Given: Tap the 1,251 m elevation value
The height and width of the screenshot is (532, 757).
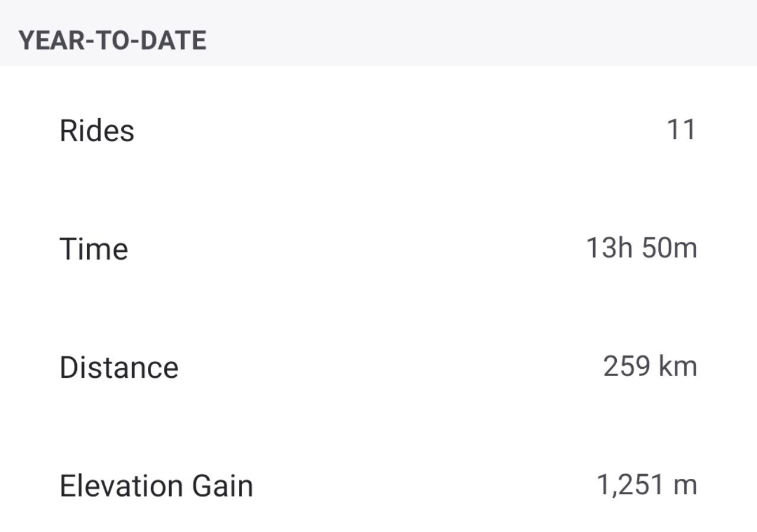Looking at the screenshot, I should coord(647,485).
